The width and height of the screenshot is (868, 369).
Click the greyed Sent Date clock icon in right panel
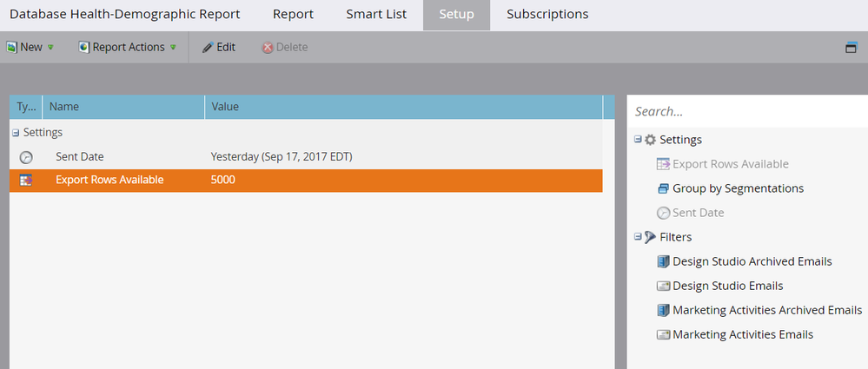tap(663, 213)
